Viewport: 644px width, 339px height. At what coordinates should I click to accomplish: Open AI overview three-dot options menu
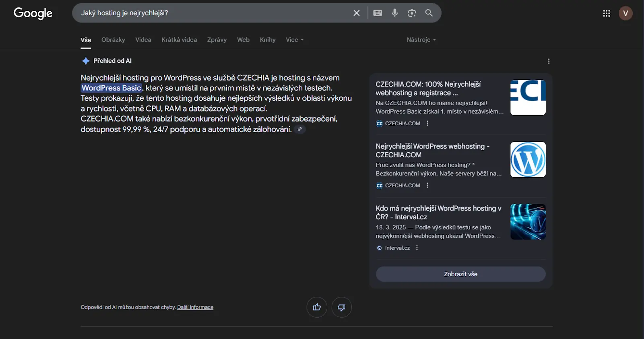pyautogui.click(x=549, y=61)
